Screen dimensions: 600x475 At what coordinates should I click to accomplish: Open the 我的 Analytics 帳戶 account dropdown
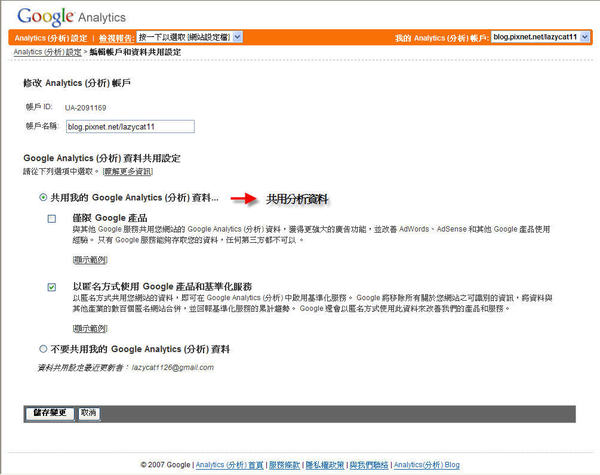[x=540, y=37]
